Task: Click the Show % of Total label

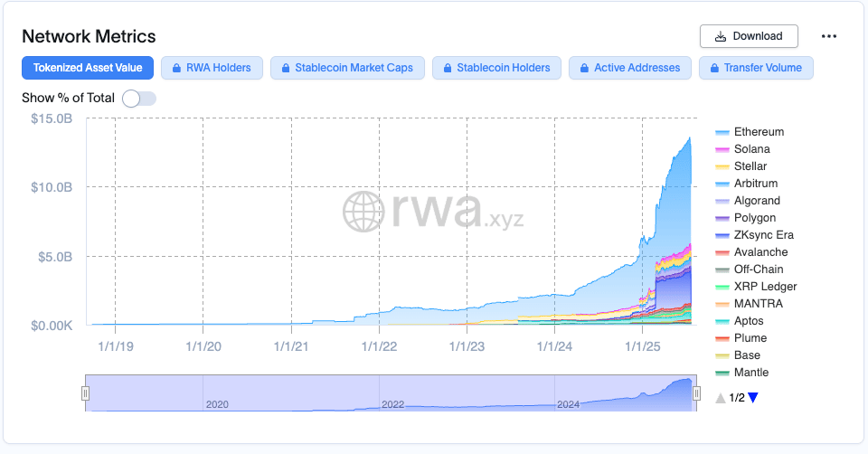Action: point(68,98)
